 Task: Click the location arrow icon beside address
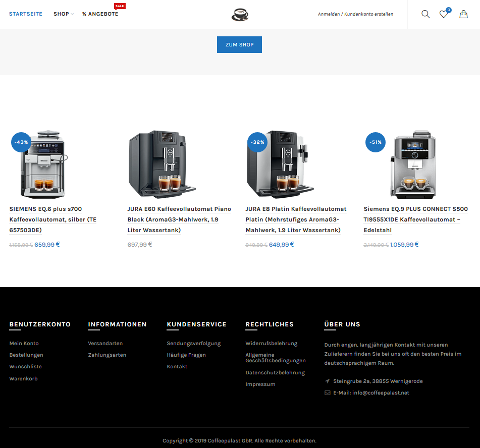point(327,381)
